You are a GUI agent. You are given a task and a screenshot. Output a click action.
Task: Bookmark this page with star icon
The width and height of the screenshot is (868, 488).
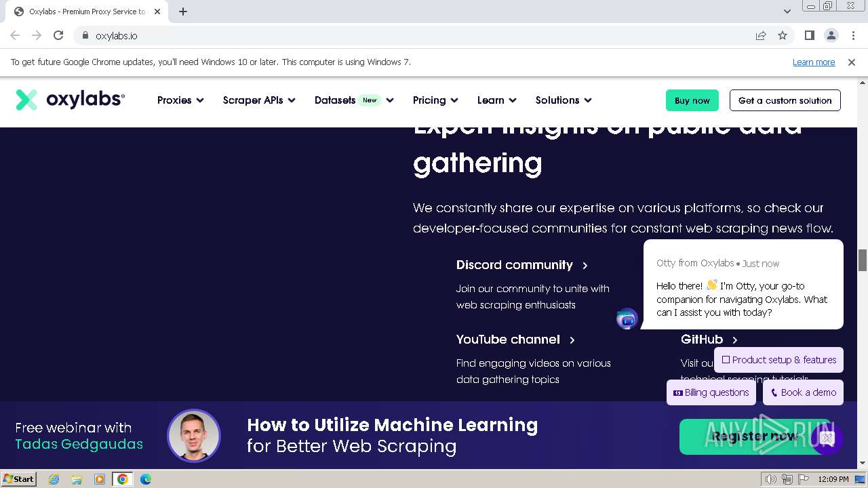783,35
